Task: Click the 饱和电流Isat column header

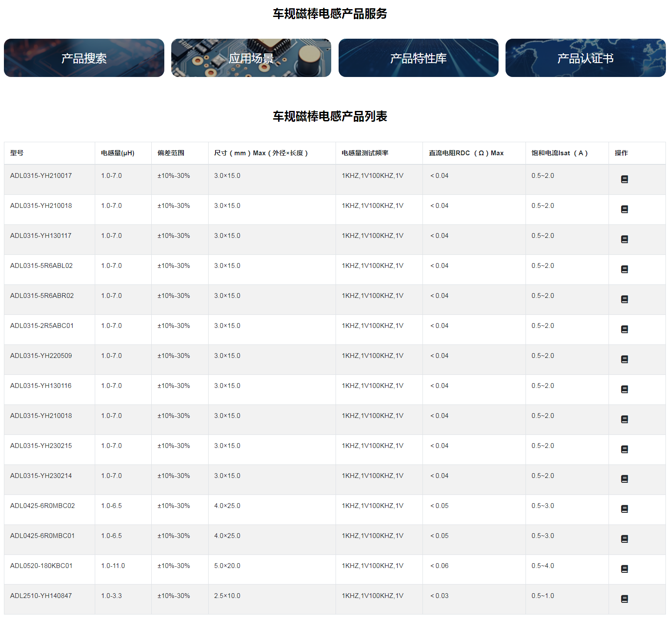Action: 559,153
